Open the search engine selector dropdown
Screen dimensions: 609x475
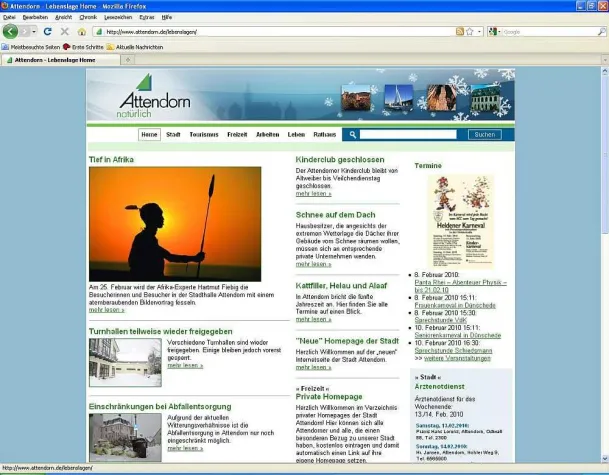click(x=494, y=32)
